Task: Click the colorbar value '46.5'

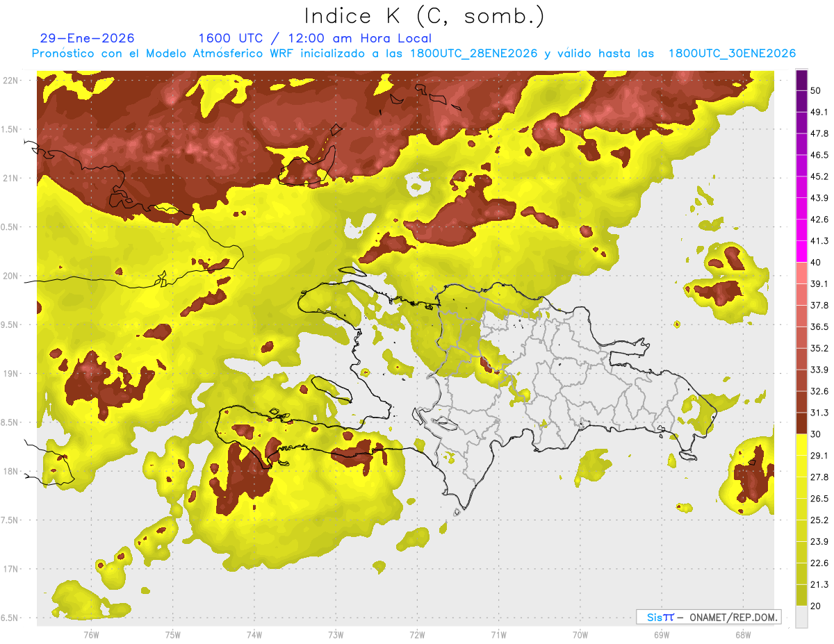Action: click(819, 155)
